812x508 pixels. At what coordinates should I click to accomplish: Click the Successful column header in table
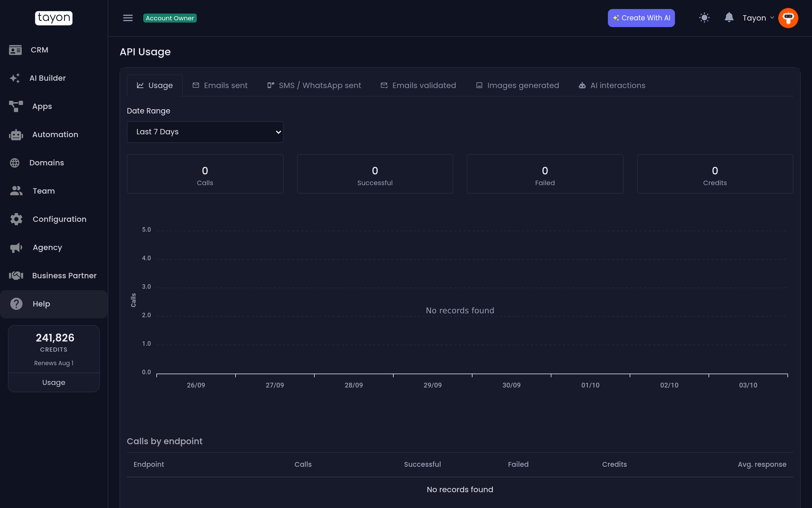(422, 464)
